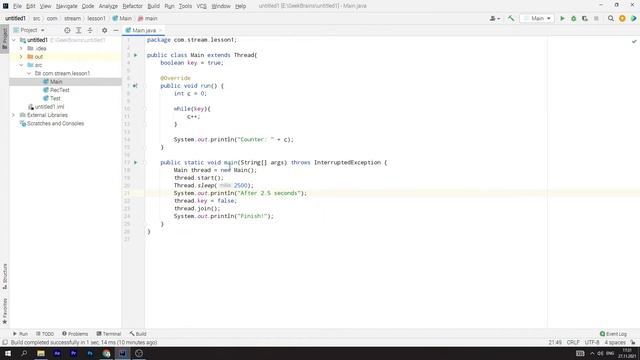This screenshot has height=360, width=640.
Task: Click 4 spaces indent in status bar
Action: pos(615,342)
